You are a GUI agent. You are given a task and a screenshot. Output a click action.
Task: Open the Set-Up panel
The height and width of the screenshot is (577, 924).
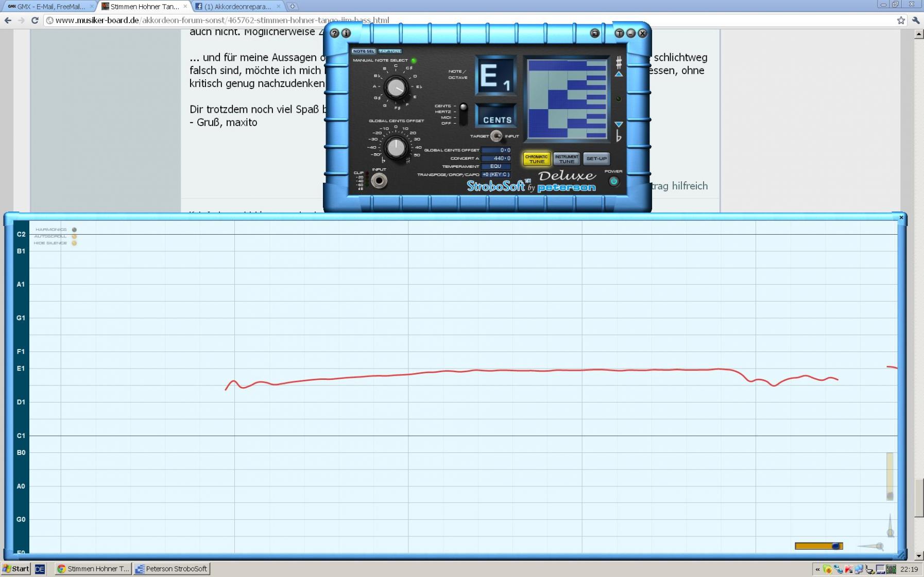pos(596,159)
